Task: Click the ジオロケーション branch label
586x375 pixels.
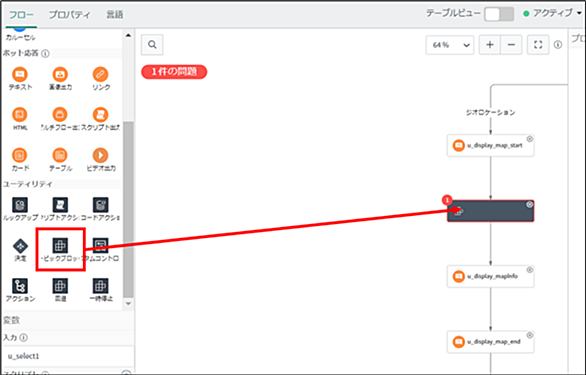Action: click(x=490, y=112)
